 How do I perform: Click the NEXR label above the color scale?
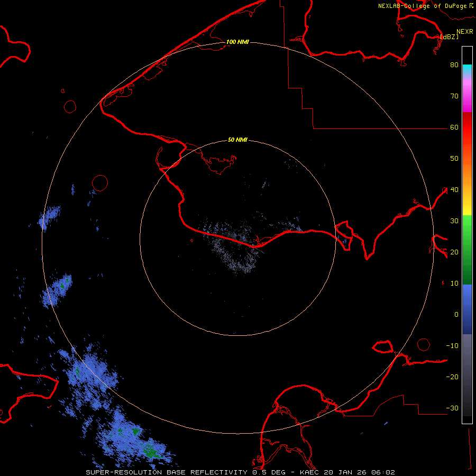coord(465,32)
